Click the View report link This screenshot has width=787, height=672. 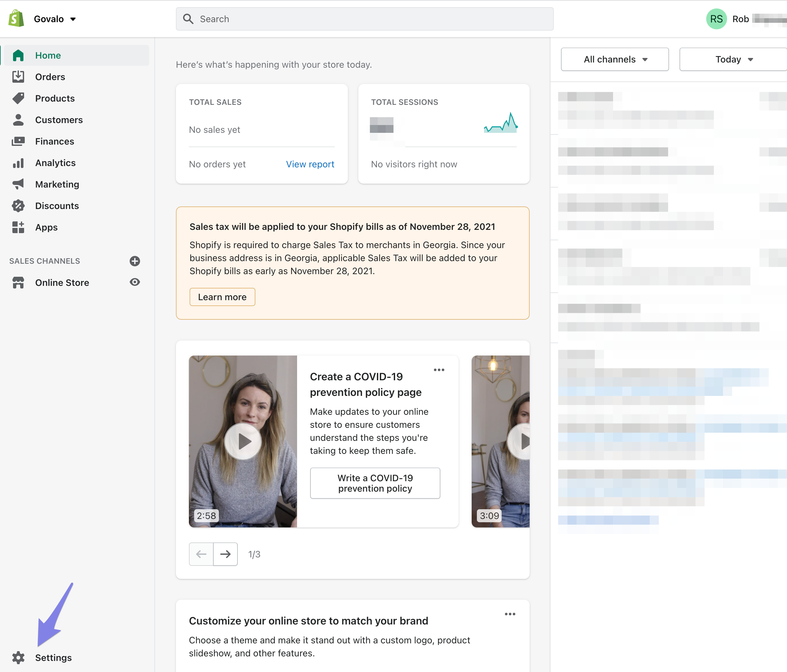coord(310,164)
